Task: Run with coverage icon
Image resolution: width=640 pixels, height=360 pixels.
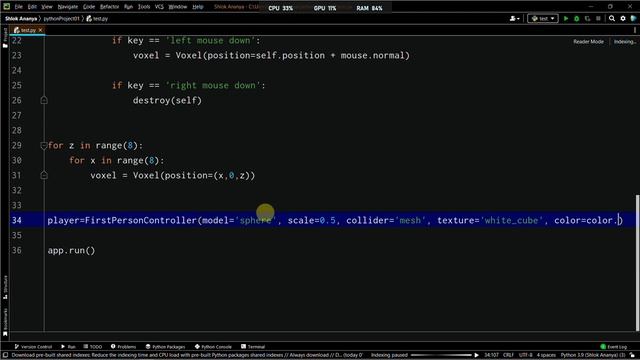Action: 587,18
